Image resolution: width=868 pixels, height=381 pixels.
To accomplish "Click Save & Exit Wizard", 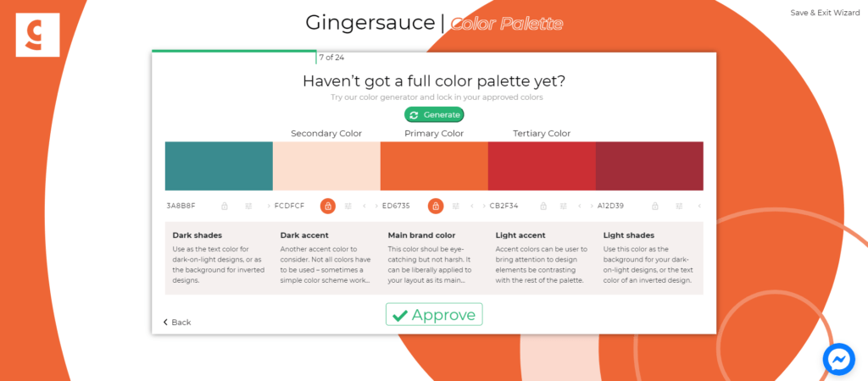I will tap(825, 13).
